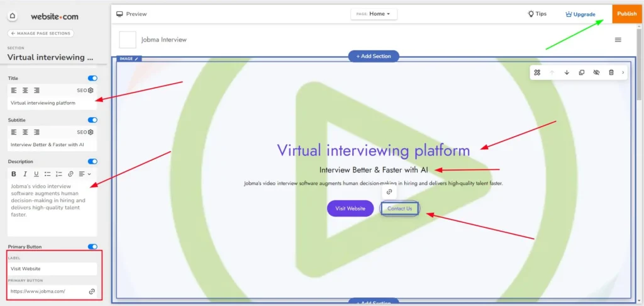Right-align the Title text
Screen dimensions: 644x306
[36, 91]
